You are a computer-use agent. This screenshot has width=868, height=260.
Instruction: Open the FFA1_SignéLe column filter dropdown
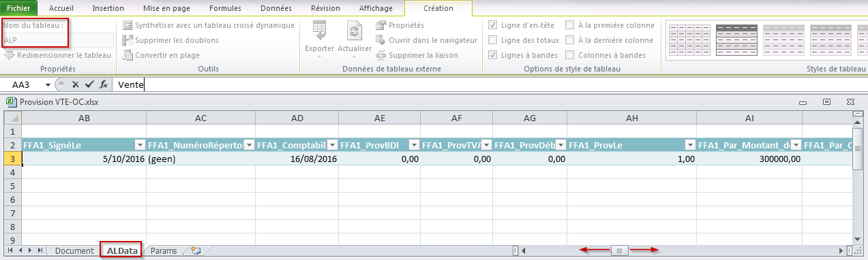click(140, 145)
